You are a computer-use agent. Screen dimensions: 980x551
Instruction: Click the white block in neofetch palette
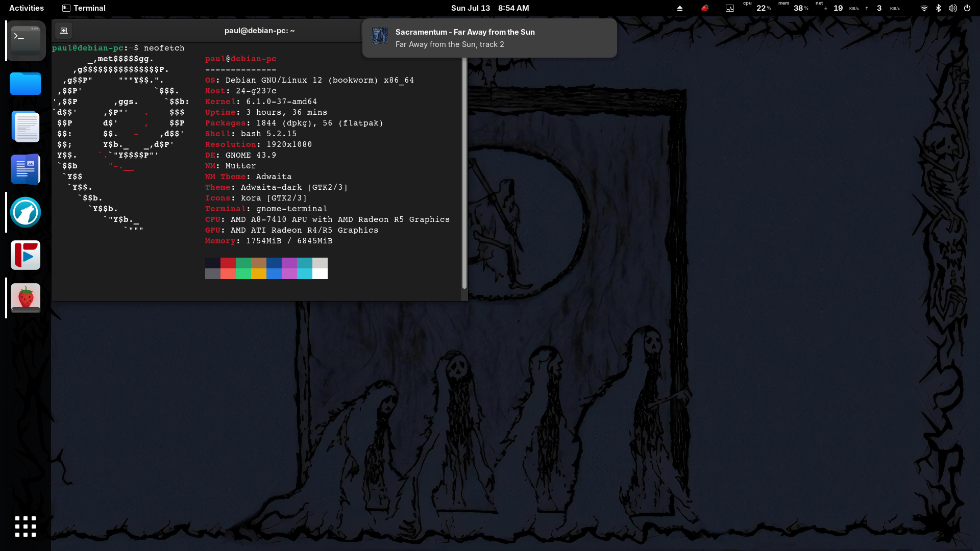click(x=320, y=273)
